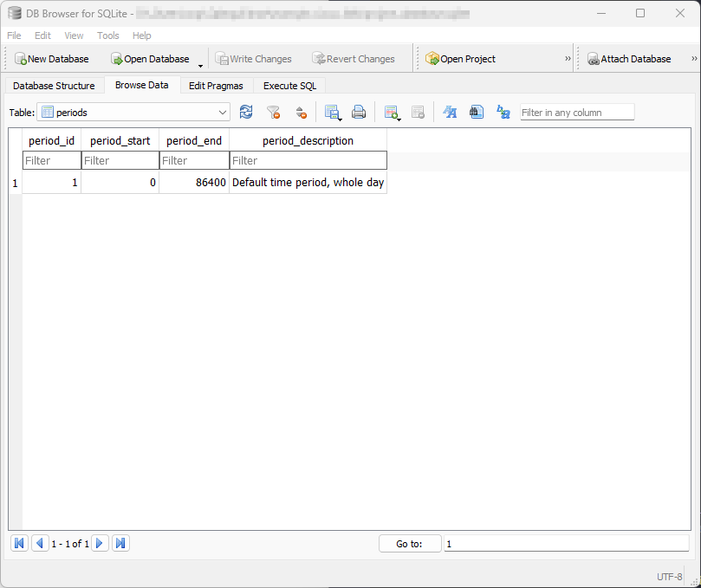Refresh the table data

(x=246, y=113)
